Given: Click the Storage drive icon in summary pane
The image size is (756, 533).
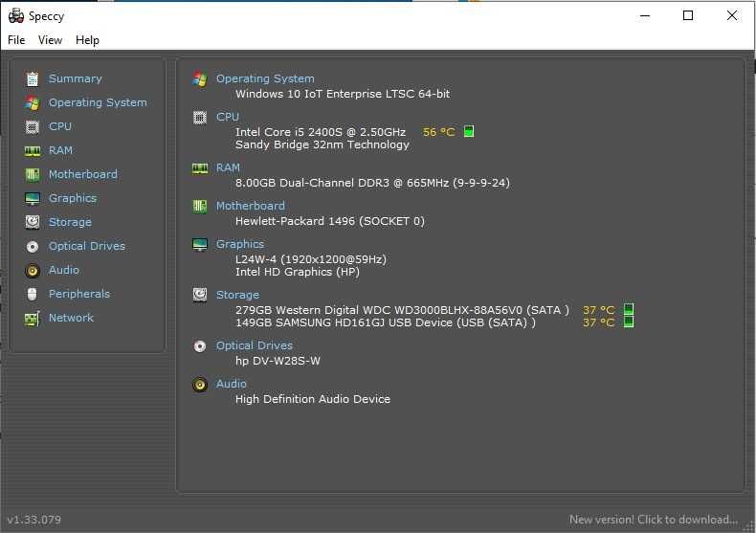Looking at the screenshot, I should 200,295.
